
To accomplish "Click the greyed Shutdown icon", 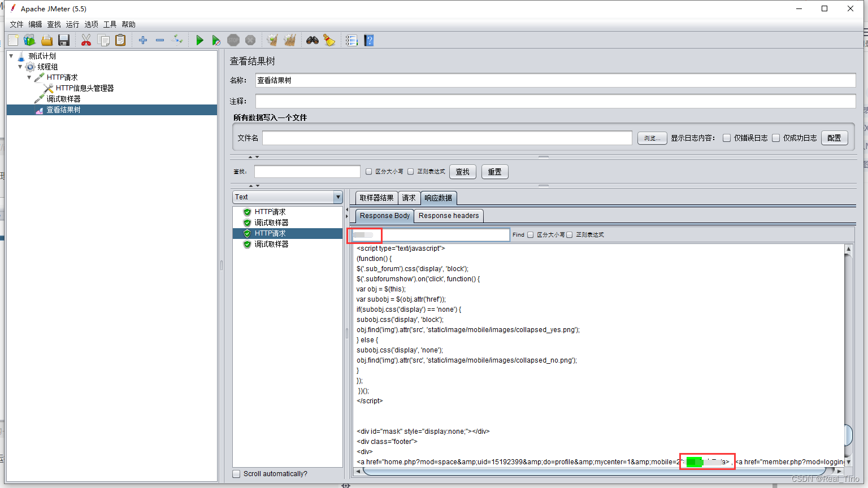I will (x=250, y=40).
